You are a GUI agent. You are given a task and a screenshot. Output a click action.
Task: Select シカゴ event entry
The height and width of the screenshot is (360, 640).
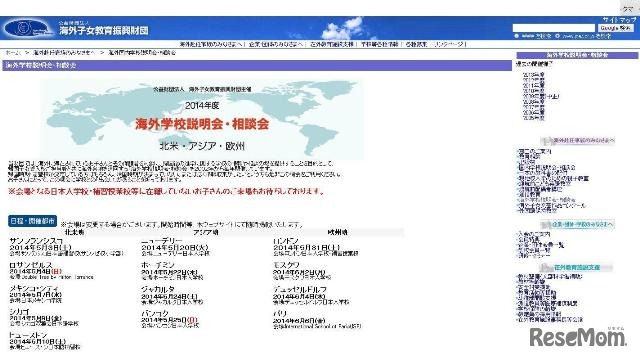(x=44, y=318)
